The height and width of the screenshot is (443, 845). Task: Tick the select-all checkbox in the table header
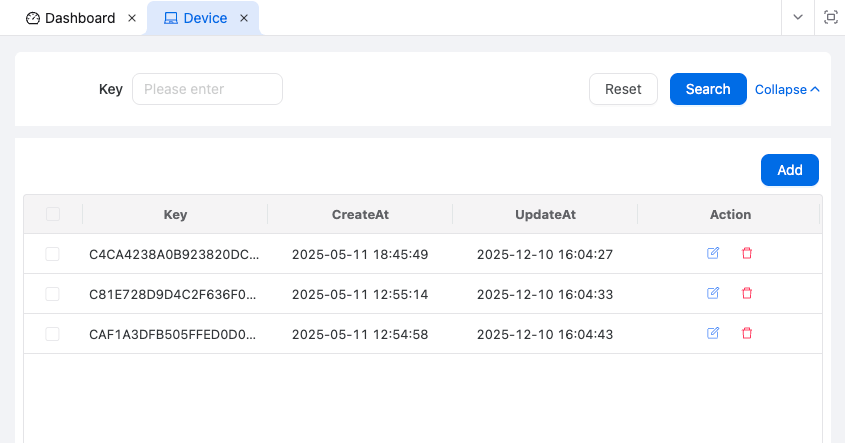(x=53, y=214)
